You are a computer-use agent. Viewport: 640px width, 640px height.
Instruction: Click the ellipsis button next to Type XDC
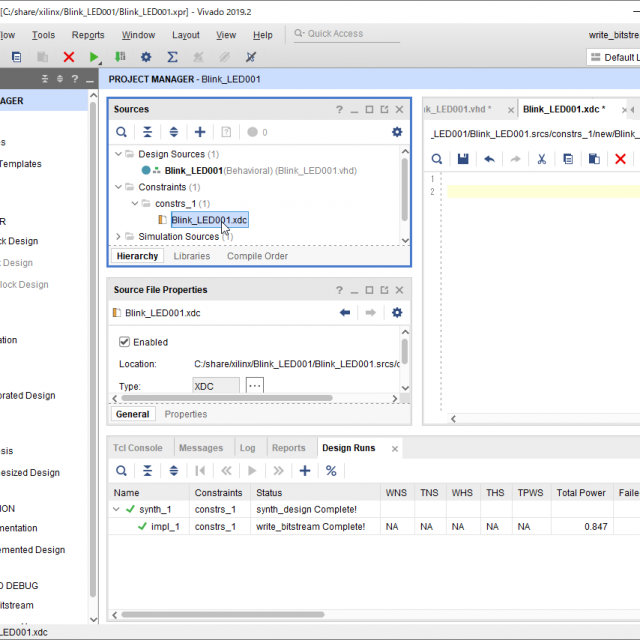coord(255,386)
